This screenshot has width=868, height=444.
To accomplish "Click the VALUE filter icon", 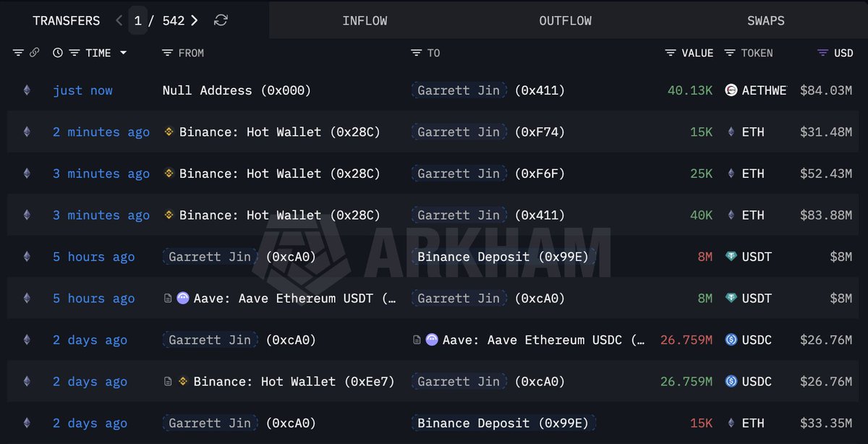I will tap(671, 53).
